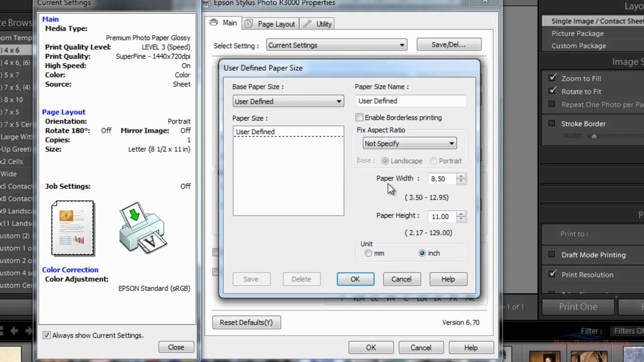Open the Fix Aspect Ratio dropdown
The image size is (644, 362).
click(410, 143)
